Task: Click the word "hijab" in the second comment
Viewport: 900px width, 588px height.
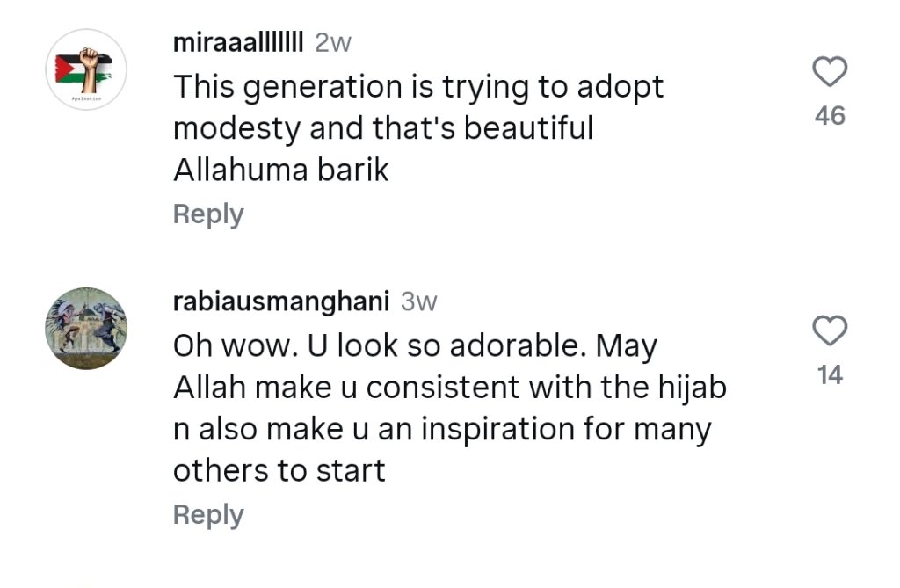Action: [692, 388]
